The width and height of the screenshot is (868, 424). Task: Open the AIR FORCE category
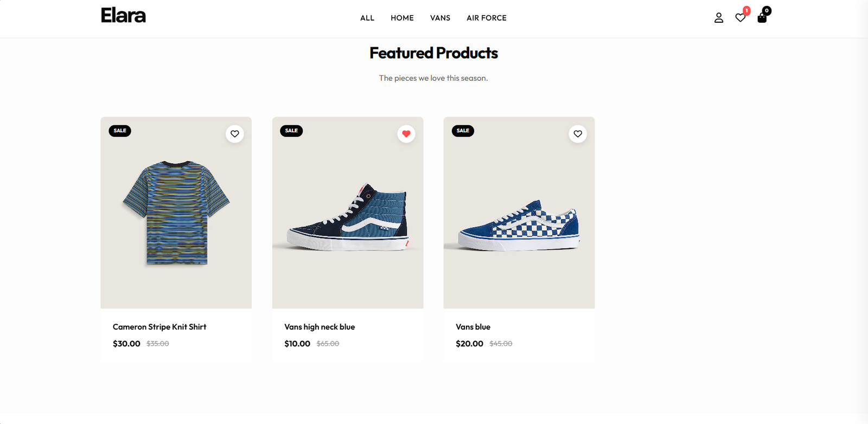486,18
